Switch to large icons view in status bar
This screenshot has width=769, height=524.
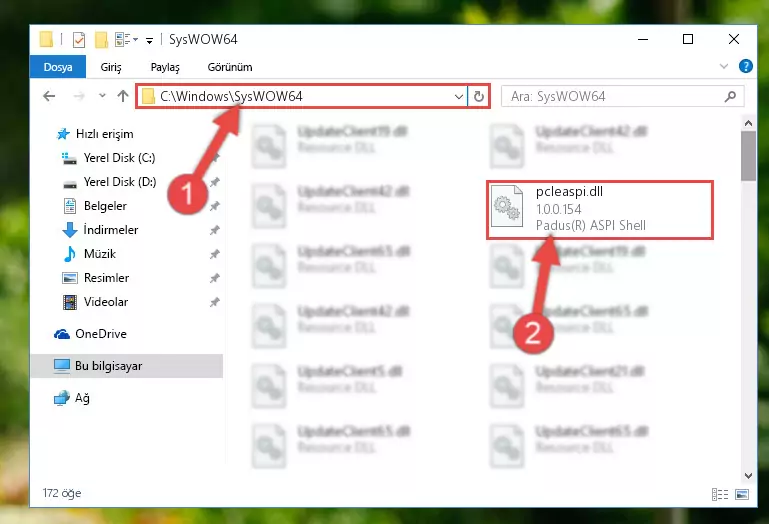coord(742,495)
